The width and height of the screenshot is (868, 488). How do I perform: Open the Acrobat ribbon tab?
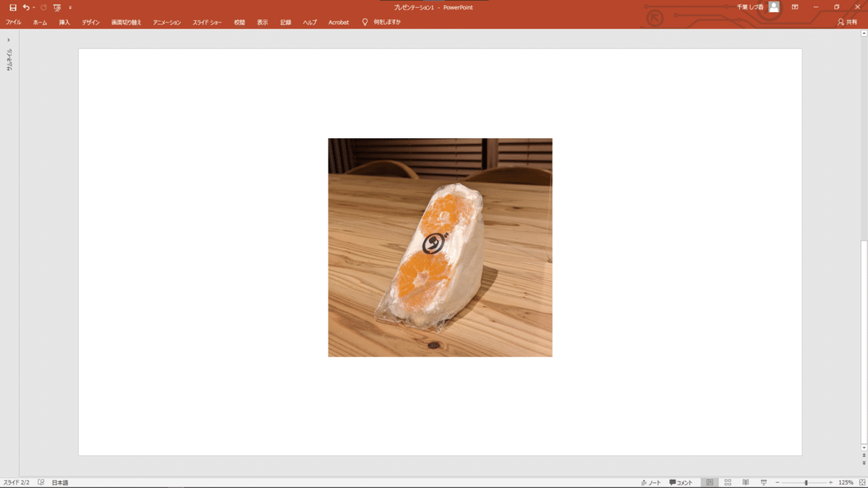339,22
